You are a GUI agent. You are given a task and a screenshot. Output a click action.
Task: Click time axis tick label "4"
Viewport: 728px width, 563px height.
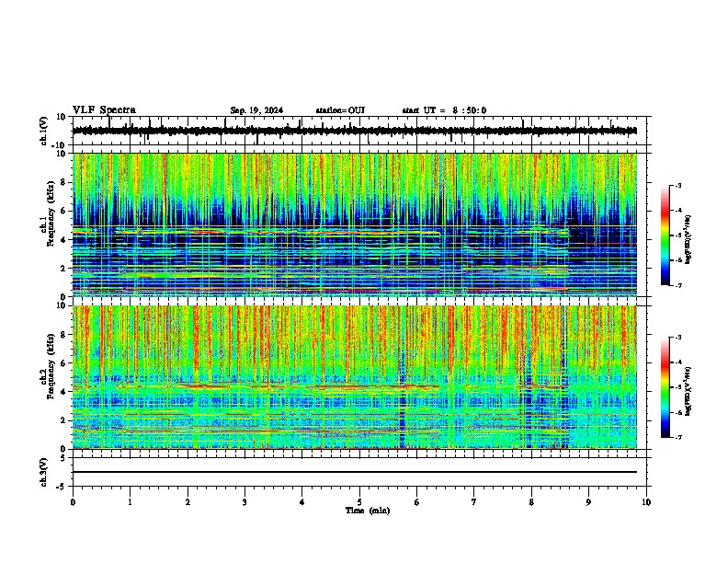click(x=302, y=502)
